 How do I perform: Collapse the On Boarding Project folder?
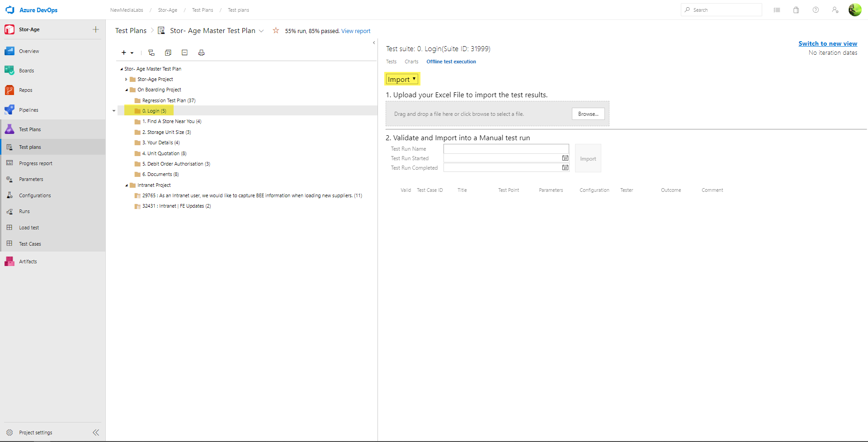(x=127, y=90)
